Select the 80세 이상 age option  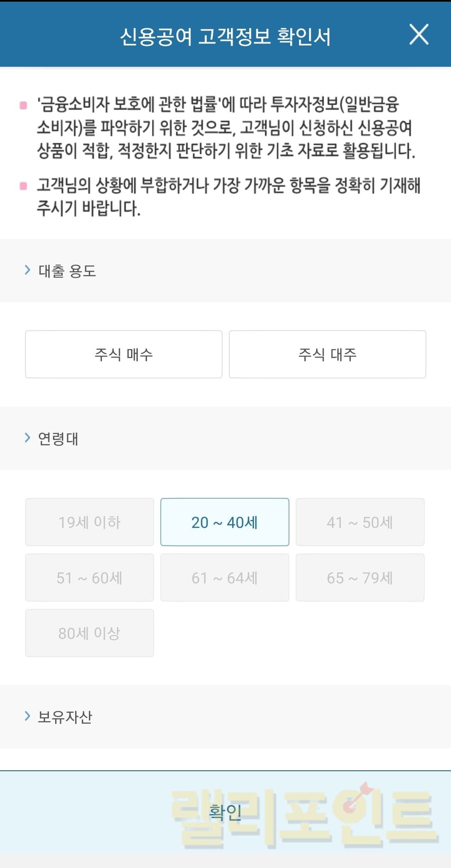(x=89, y=633)
